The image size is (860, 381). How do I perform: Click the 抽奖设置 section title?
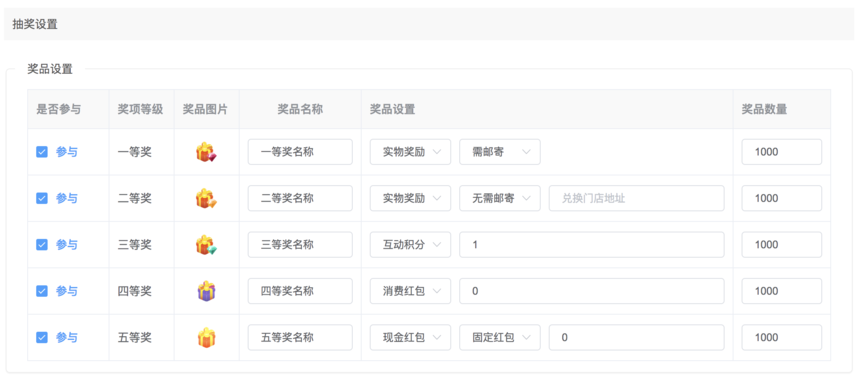point(35,24)
